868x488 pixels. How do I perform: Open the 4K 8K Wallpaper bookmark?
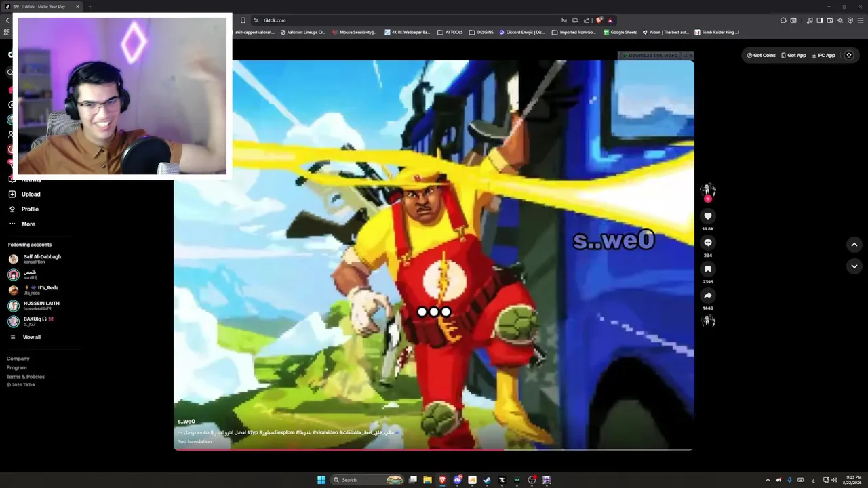pyautogui.click(x=407, y=32)
